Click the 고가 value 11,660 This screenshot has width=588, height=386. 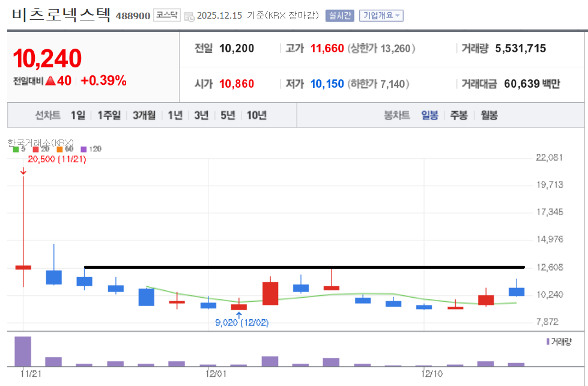coord(327,49)
